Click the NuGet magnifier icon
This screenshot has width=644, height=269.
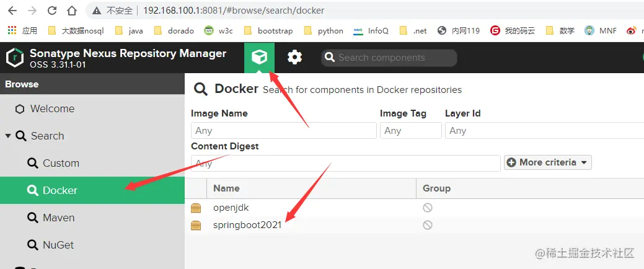33,245
